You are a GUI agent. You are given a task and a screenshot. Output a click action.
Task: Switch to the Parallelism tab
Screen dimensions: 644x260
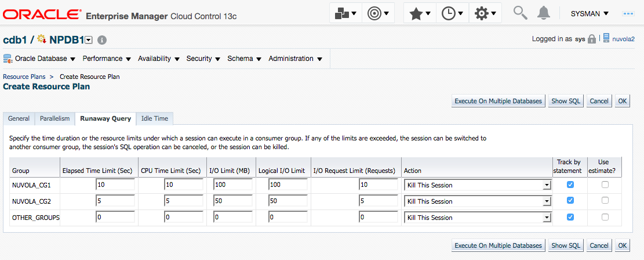(55, 118)
